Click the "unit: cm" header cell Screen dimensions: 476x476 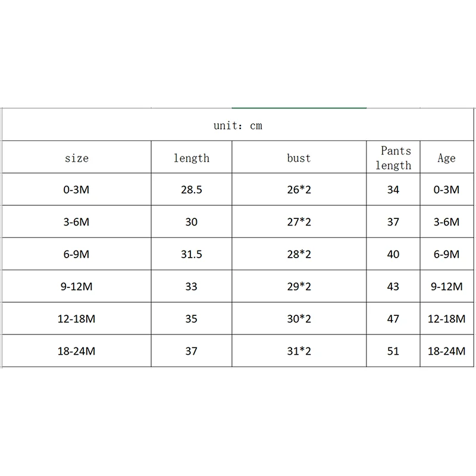[238, 126]
